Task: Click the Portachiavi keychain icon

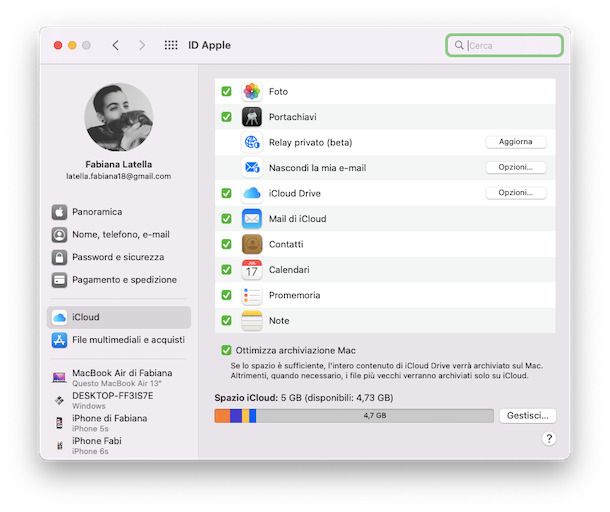Action: 252,117
